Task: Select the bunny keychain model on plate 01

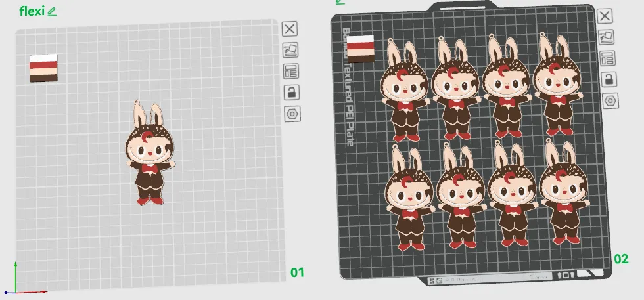Action: coord(150,154)
